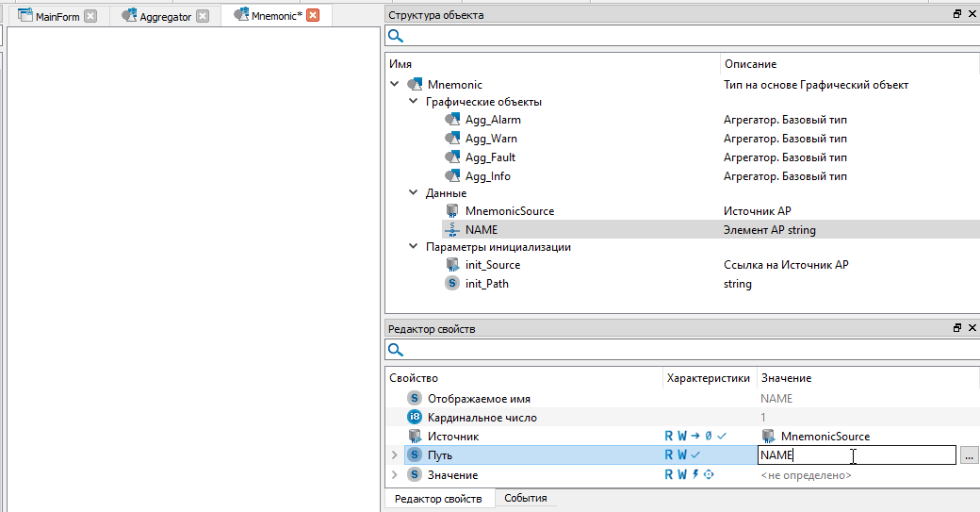Viewport: 980px width, 512px height.
Task: Click the search icon in Структура объекта
Action: pos(396,36)
